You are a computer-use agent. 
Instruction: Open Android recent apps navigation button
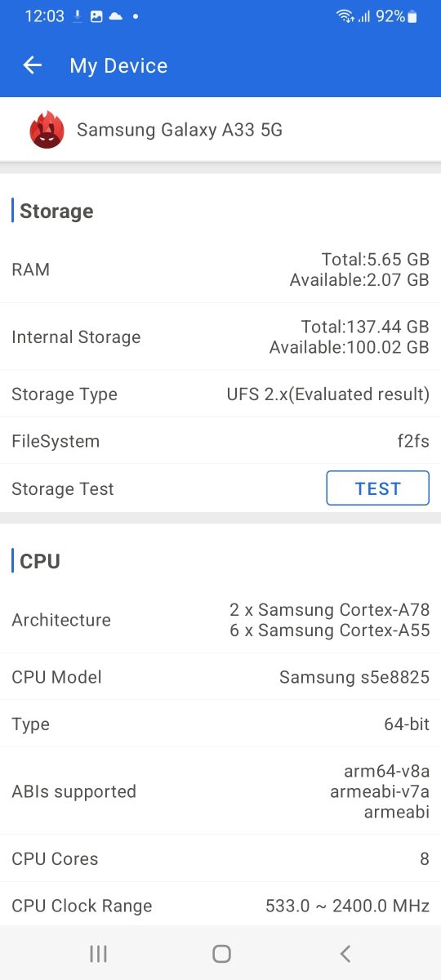[x=98, y=953]
